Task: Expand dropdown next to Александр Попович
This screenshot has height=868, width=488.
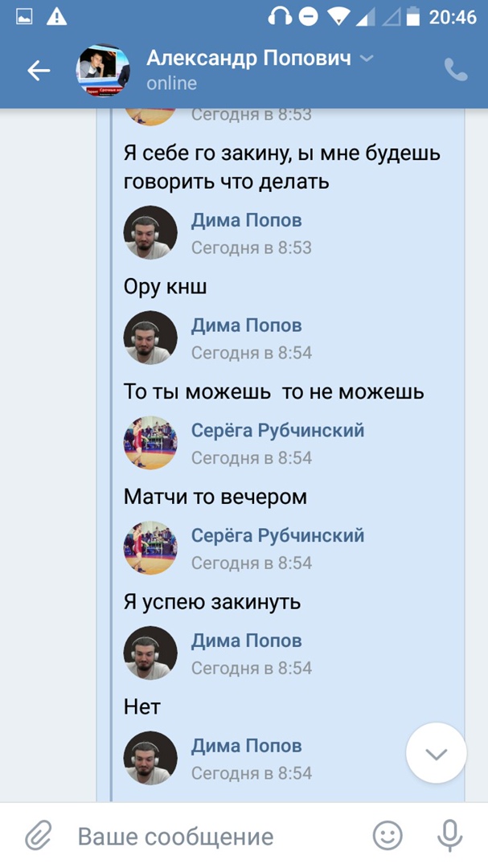Action: (x=367, y=59)
